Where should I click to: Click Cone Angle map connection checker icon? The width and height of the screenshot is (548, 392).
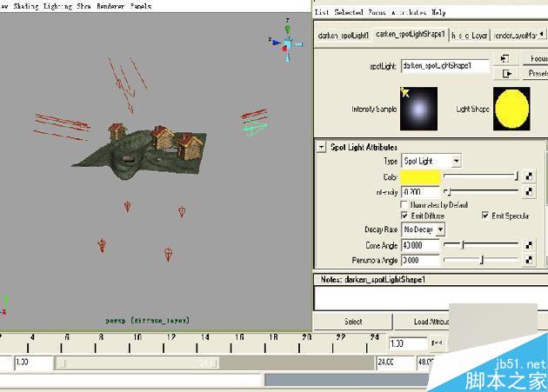click(530, 245)
